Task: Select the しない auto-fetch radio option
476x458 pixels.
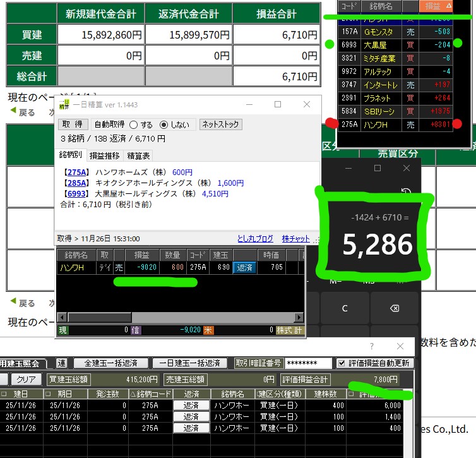Action: pyautogui.click(x=164, y=125)
